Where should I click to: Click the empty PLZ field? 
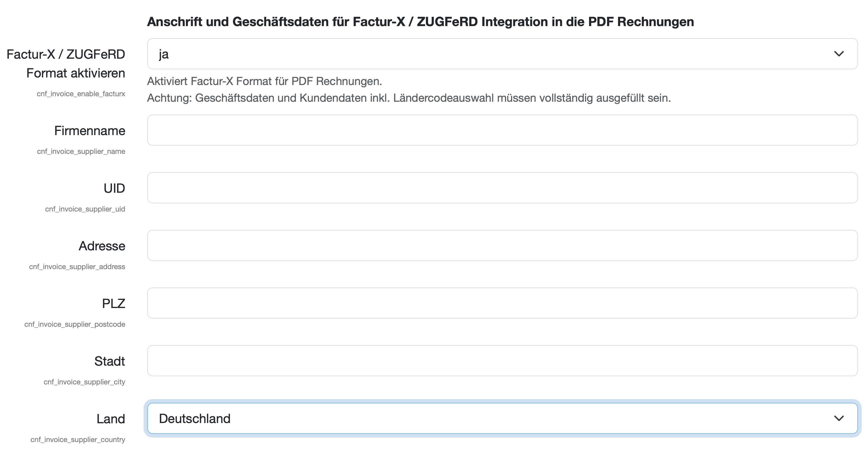click(502, 303)
